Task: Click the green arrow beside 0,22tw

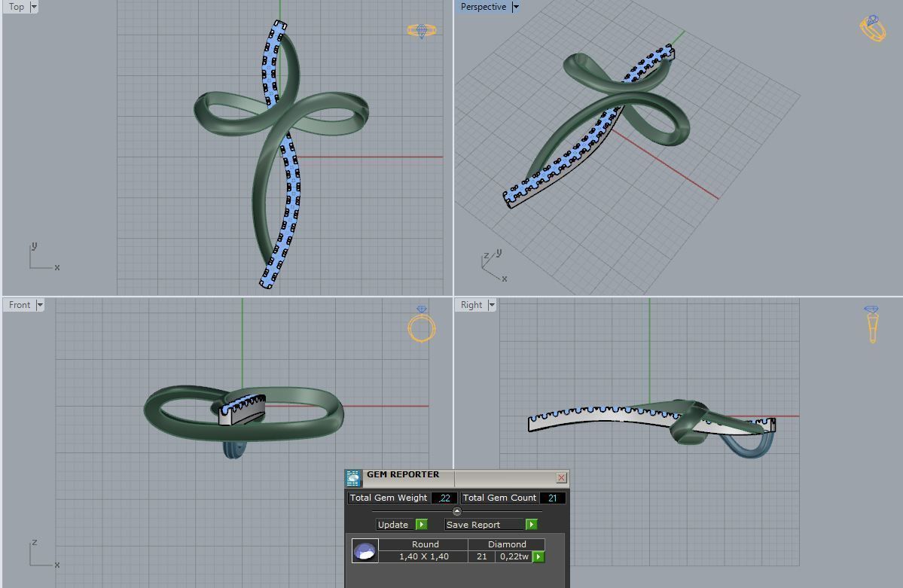Action: tap(538, 557)
